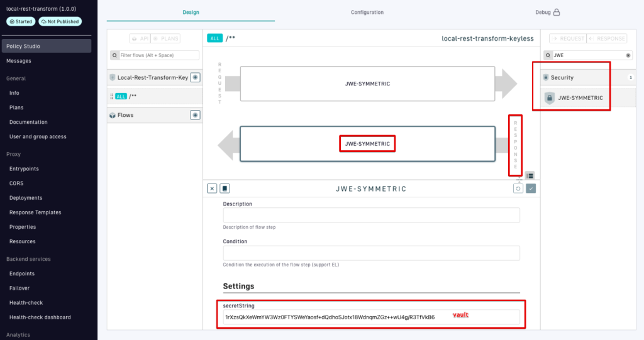This screenshot has height=340, width=644.
Task: Add flow to Local-Rest-Transform-Key plan
Action: pos(195,77)
